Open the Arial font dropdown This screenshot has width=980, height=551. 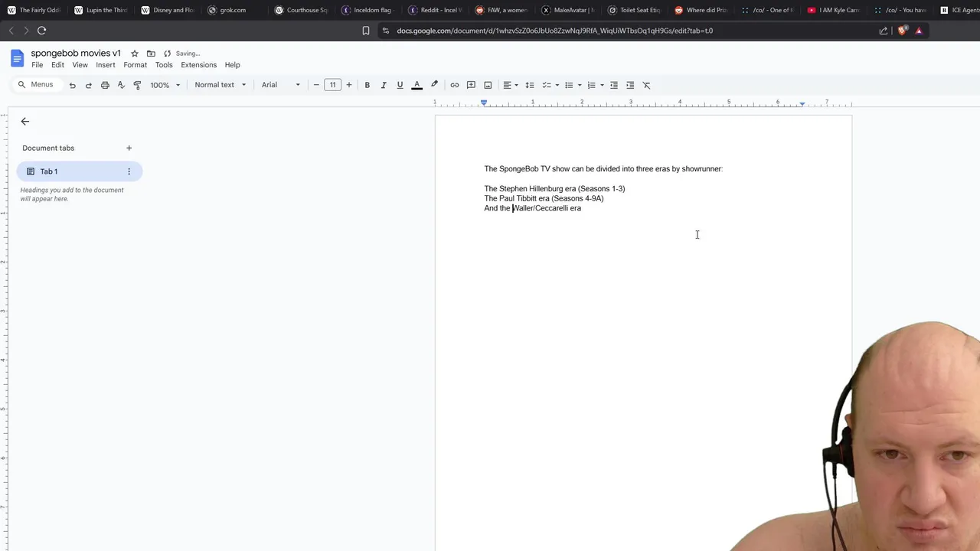coord(281,85)
